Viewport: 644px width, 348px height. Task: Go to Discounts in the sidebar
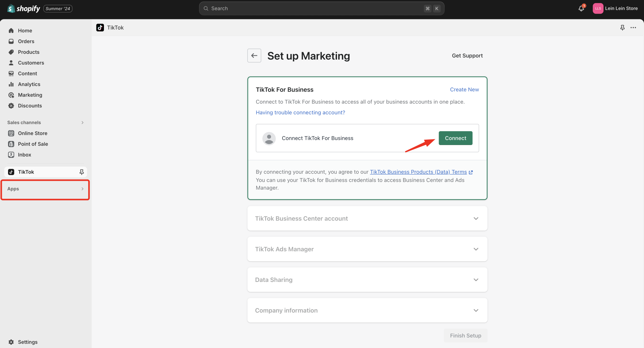click(30, 106)
